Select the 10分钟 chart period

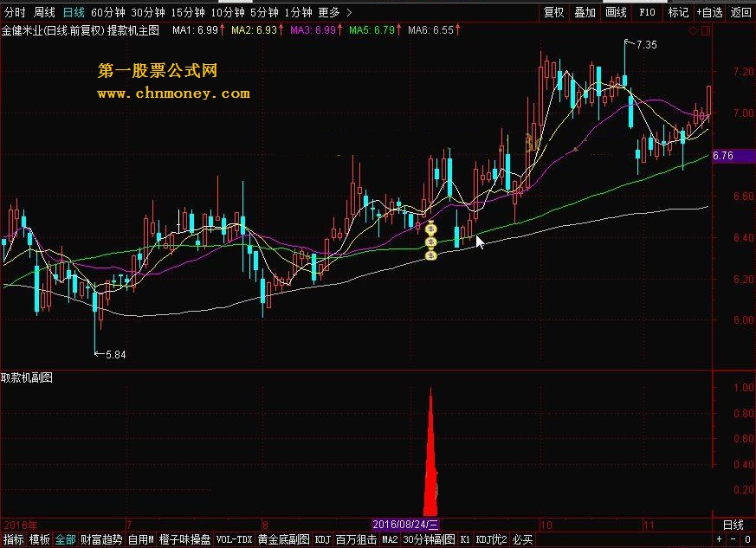(x=228, y=12)
